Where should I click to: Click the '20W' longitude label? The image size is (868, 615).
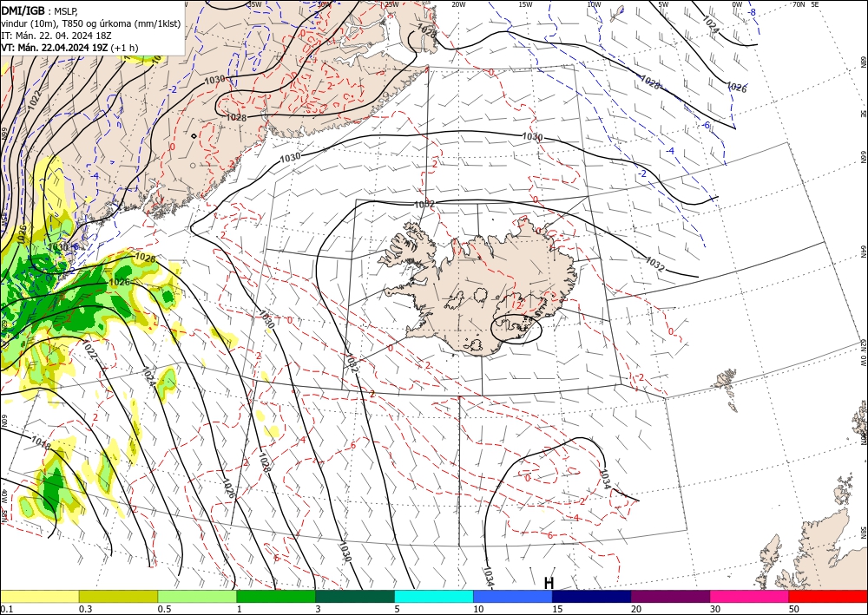click(458, 4)
